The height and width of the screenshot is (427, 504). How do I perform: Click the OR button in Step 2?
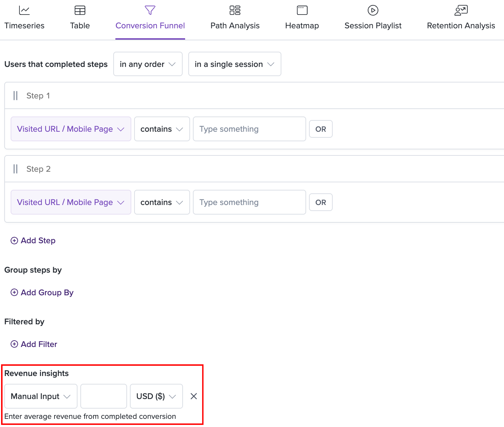point(321,202)
